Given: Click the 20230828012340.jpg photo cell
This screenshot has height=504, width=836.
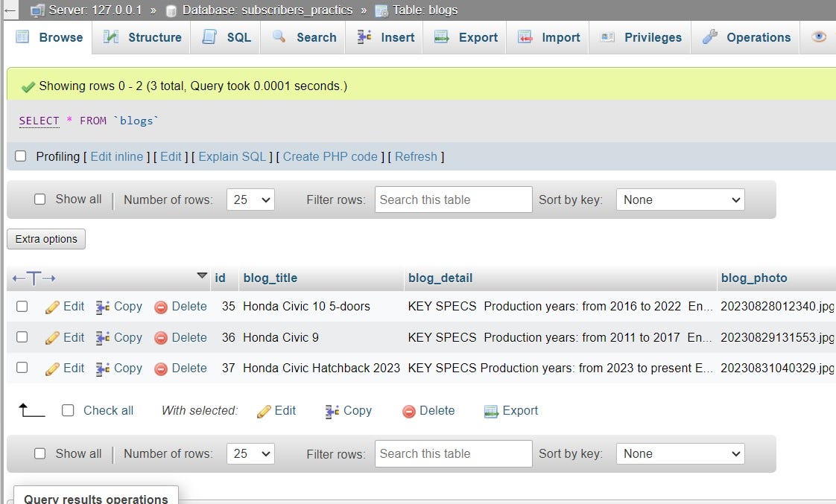Looking at the screenshot, I should (777, 306).
